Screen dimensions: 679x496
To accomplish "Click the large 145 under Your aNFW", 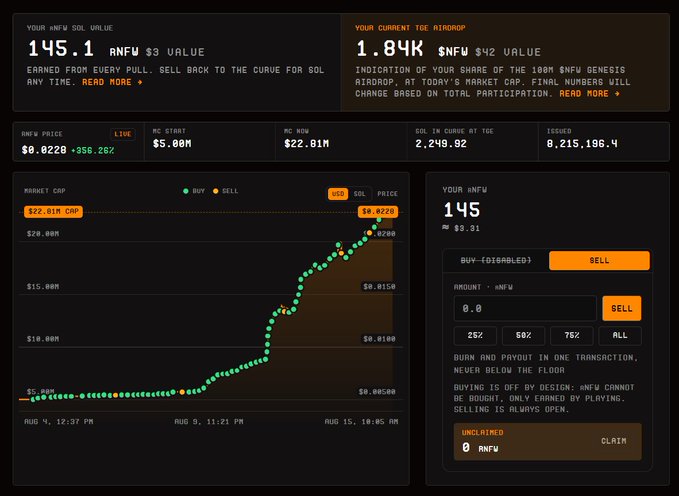I will [x=462, y=210].
